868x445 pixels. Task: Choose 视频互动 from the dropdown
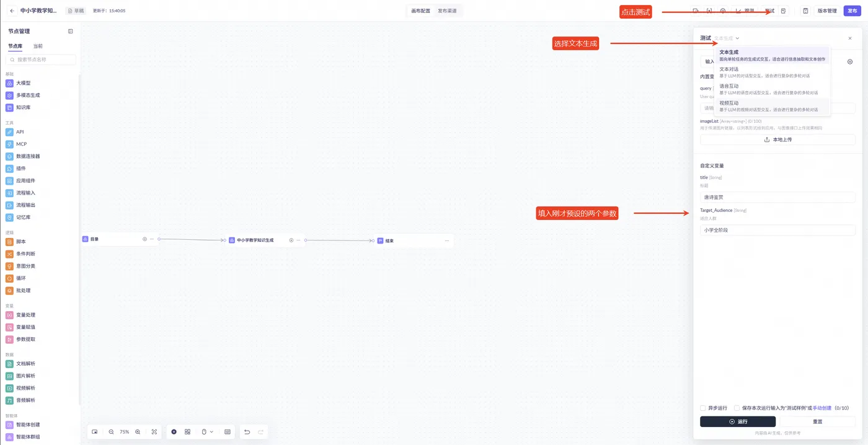click(x=772, y=106)
